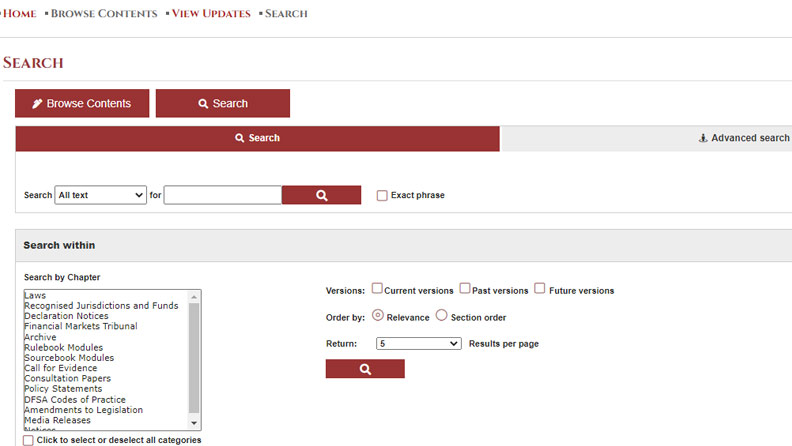Select the Section order radio button
The height and width of the screenshot is (446, 792).
coord(442,316)
